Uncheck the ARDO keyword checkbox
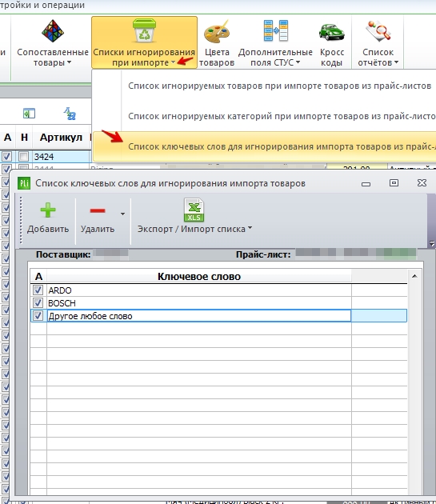436x504 pixels. click(x=38, y=290)
